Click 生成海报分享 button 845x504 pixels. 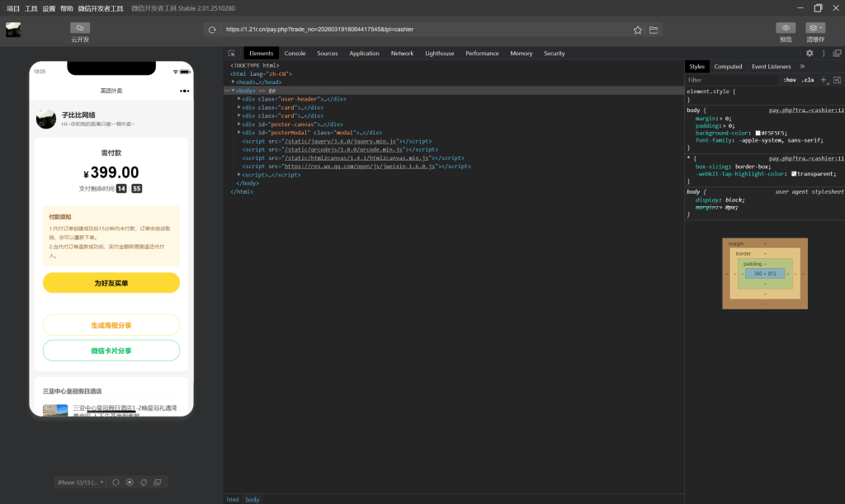pyautogui.click(x=111, y=325)
